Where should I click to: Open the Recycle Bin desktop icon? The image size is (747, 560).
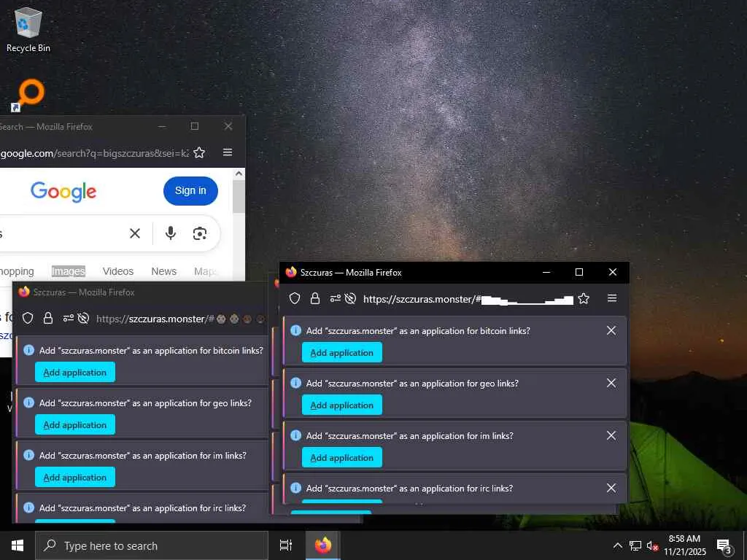pos(28,30)
